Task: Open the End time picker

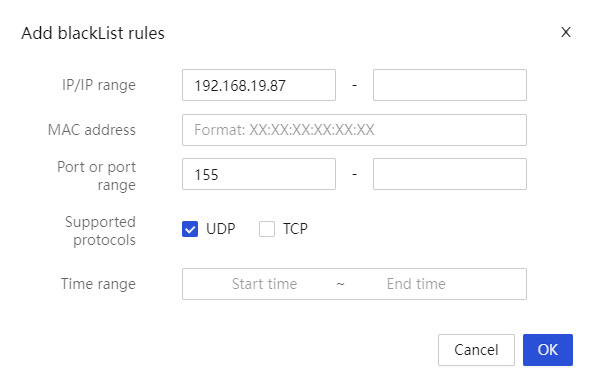Action: click(416, 284)
